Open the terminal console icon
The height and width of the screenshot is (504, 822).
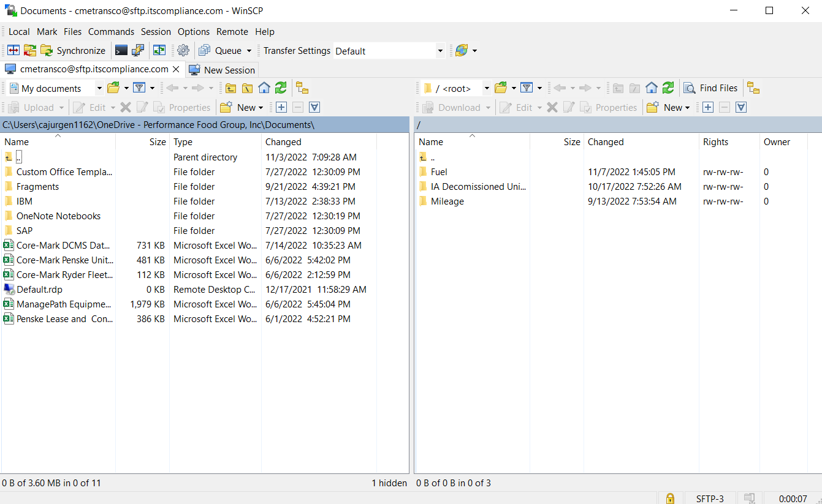(121, 51)
